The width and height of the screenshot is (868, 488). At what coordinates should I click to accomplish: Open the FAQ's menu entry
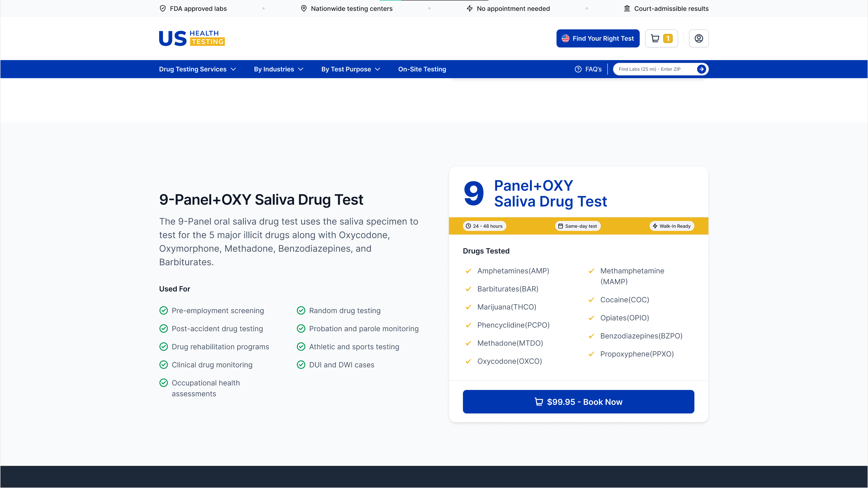coord(593,69)
